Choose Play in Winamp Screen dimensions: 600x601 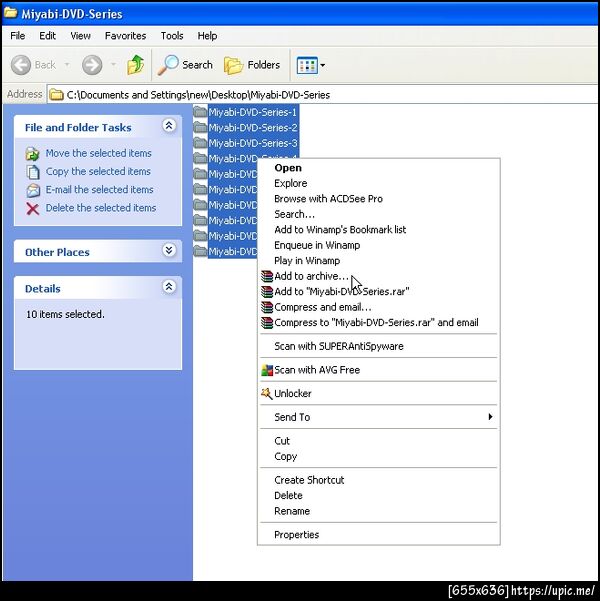(x=378, y=261)
